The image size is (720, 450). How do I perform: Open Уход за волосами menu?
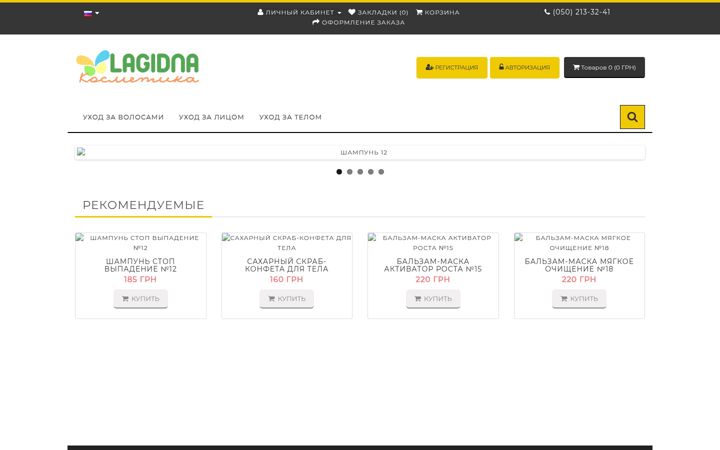[123, 117]
